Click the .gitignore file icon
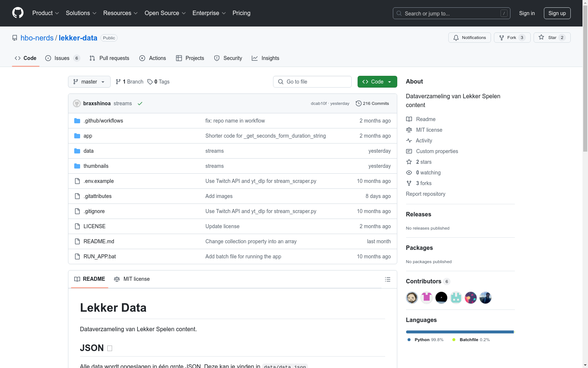This screenshot has width=588, height=368. 77,211
